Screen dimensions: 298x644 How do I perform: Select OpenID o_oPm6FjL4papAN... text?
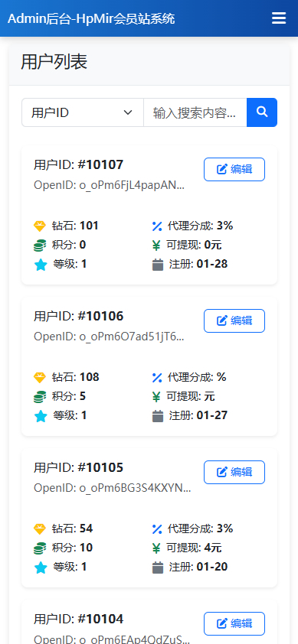click(109, 185)
